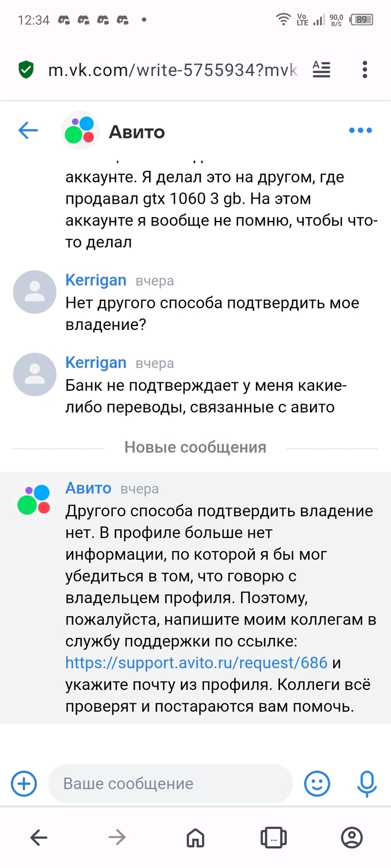Open the three-dot chat options menu

click(360, 131)
